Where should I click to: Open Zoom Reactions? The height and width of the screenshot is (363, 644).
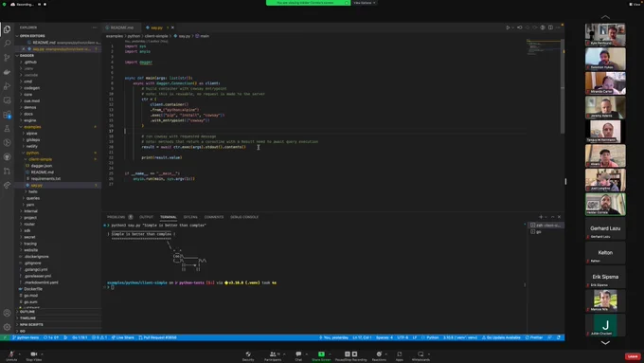coord(379,356)
